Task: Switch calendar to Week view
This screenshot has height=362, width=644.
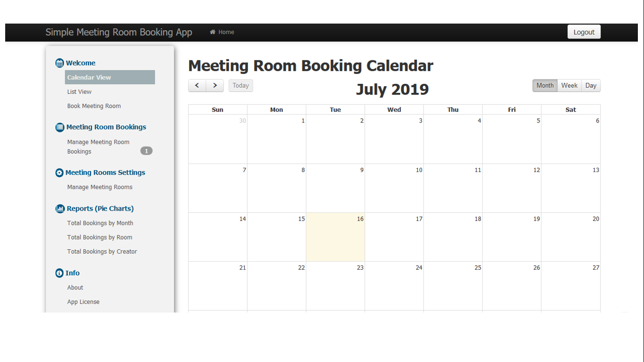Action: click(x=569, y=85)
